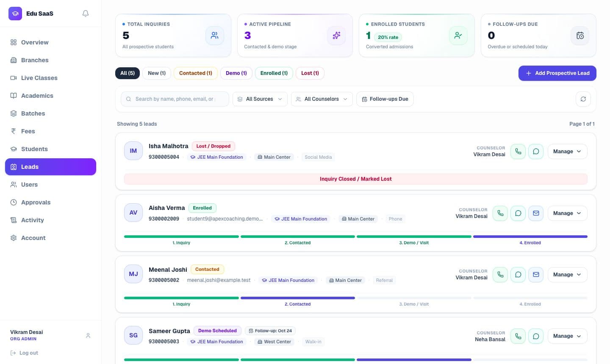610x364 pixels.
Task: Click the lead search input field
Action: tap(175, 99)
